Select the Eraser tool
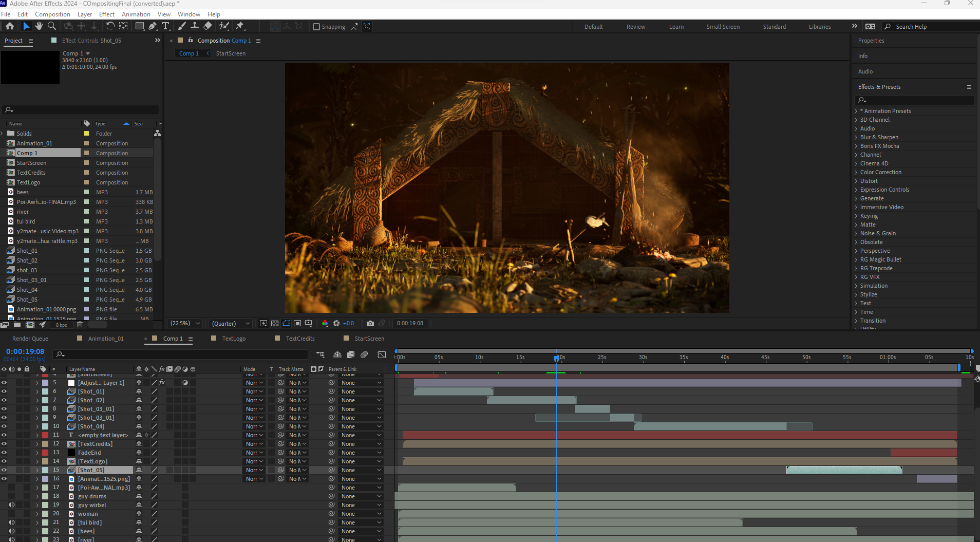 pyautogui.click(x=208, y=26)
